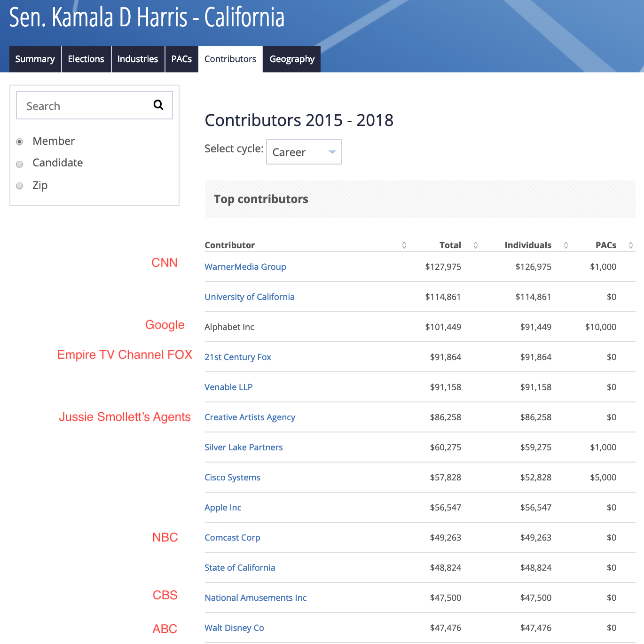Click the $57,828 total for Cisco Systems

click(x=446, y=478)
